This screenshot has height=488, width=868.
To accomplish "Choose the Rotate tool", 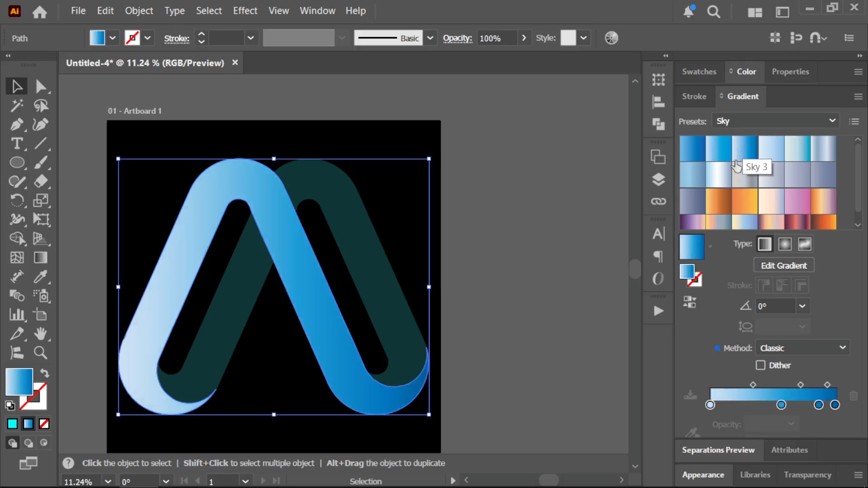I will click(x=17, y=201).
